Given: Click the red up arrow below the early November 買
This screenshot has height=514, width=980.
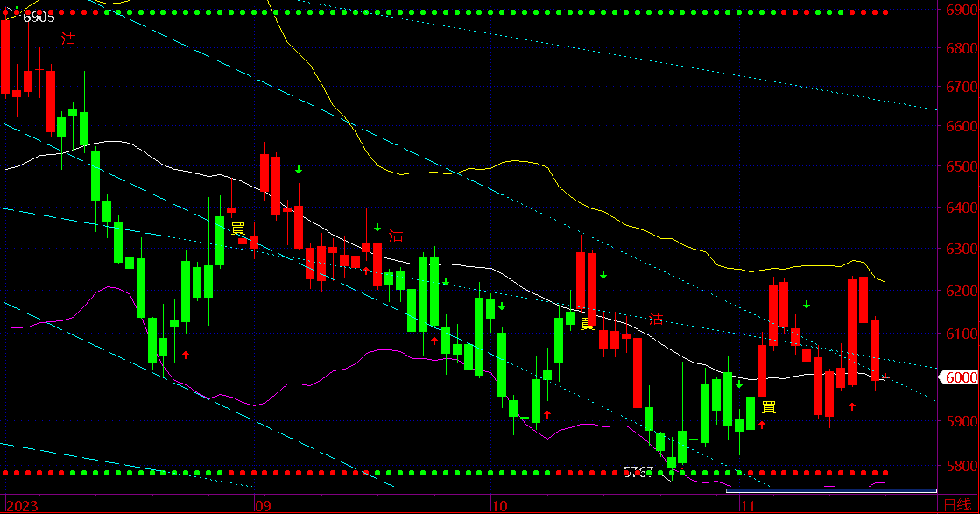Looking at the screenshot, I should 762,426.
